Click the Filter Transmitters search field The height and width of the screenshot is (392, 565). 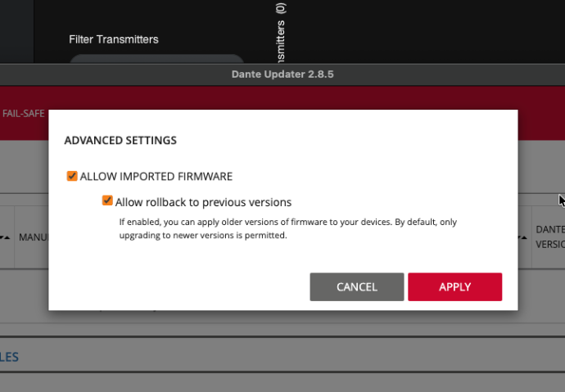point(156,59)
